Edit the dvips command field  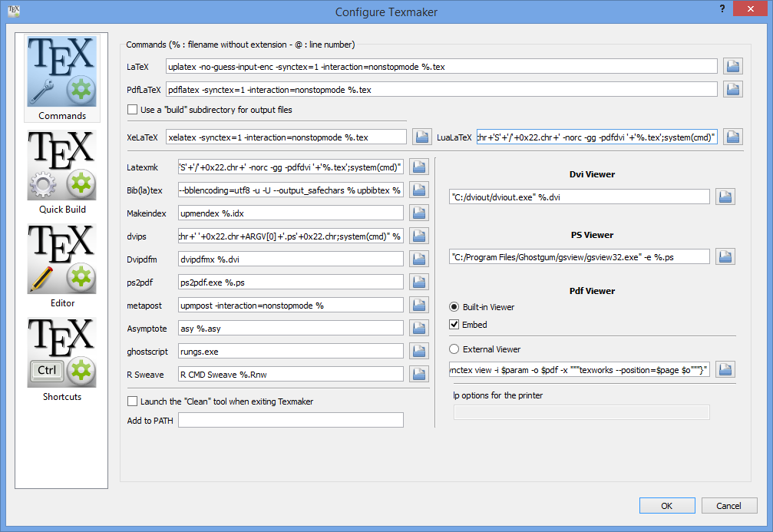pos(290,236)
